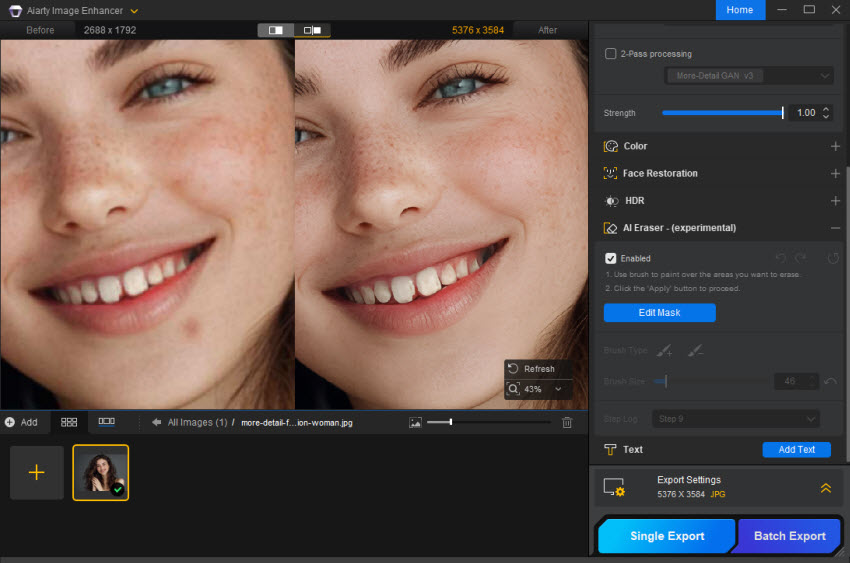
Task: Click the 2688 x 1792 source resolution label
Action: point(110,30)
